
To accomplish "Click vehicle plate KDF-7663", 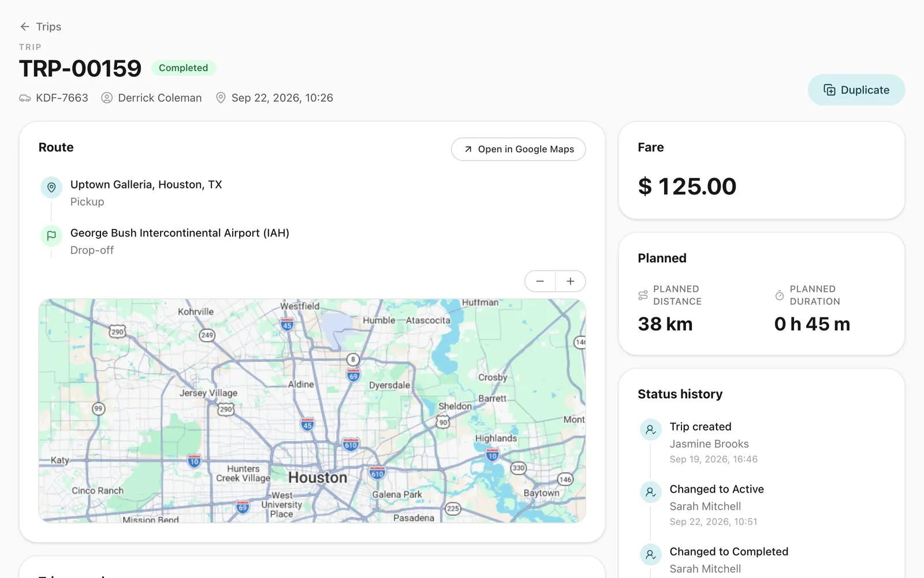I will [x=62, y=98].
